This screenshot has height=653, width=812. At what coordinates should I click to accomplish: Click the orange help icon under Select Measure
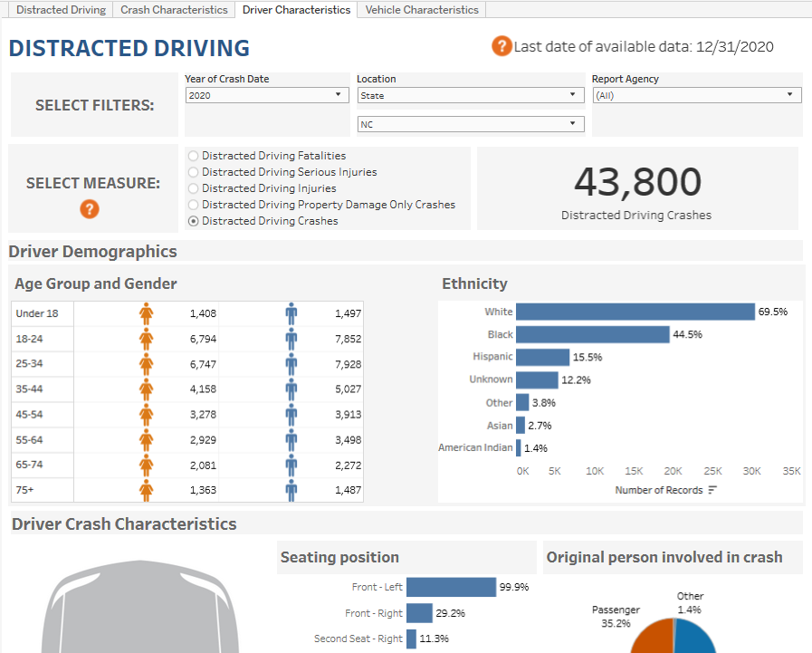pos(90,209)
